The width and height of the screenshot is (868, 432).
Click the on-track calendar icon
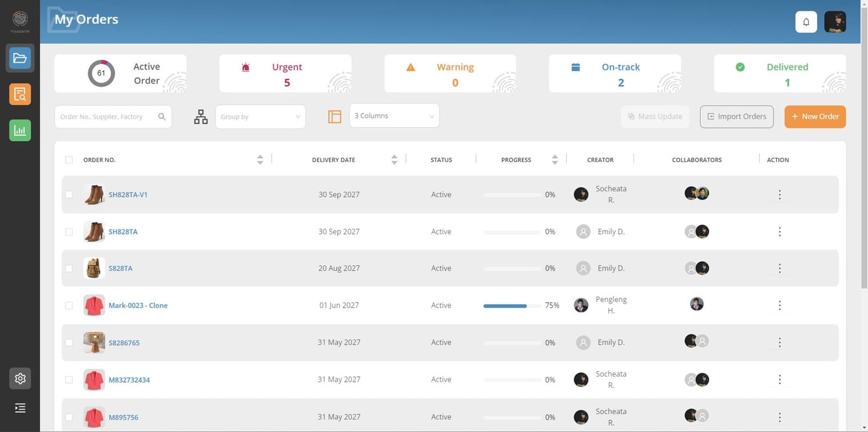tap(576, 67)
